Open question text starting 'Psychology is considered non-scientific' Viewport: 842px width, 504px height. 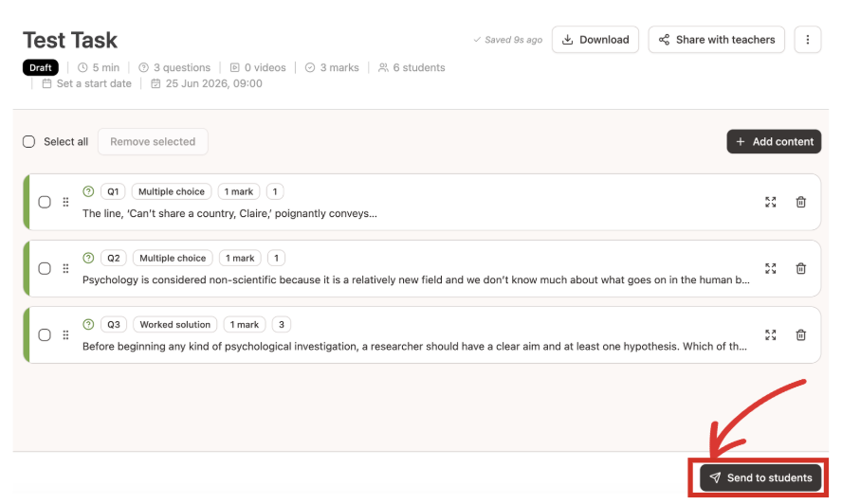click(x=416, y=280)
